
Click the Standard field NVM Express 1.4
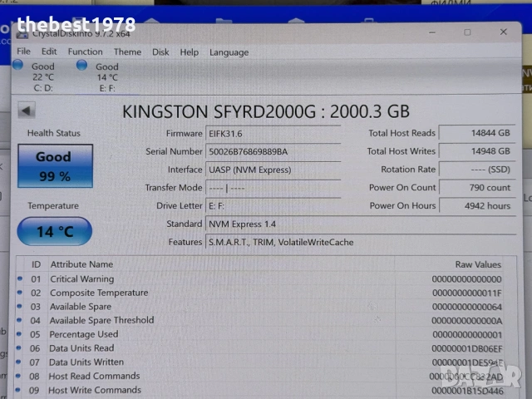(361, 224)
